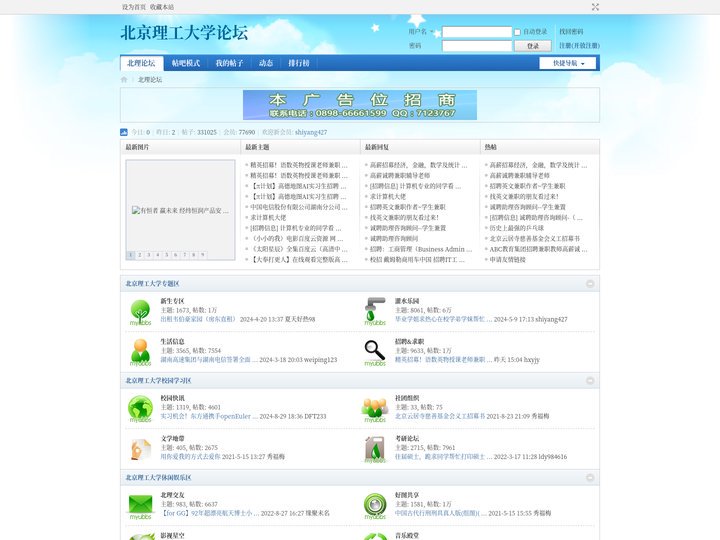Viewport: 720px width, 540px height.
Task: Open latest reply 高薪诚聘兼职辅导老师
Action: point(400,175)
